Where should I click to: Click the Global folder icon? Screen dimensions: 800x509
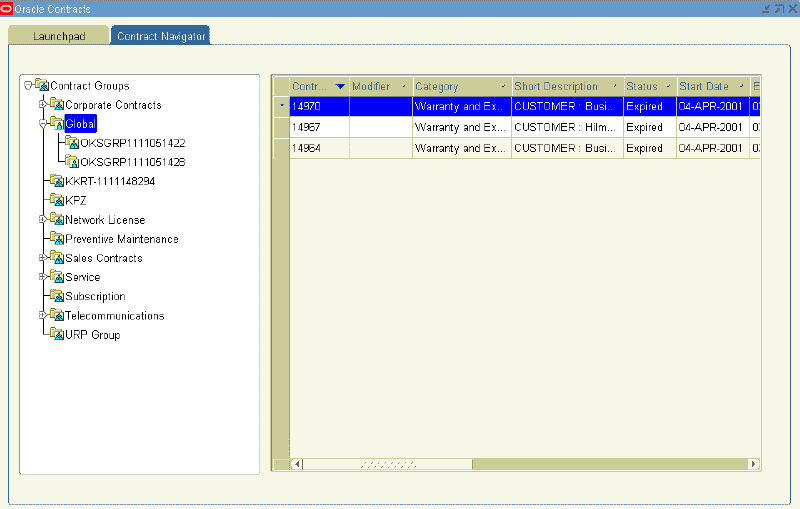(57, 123)
